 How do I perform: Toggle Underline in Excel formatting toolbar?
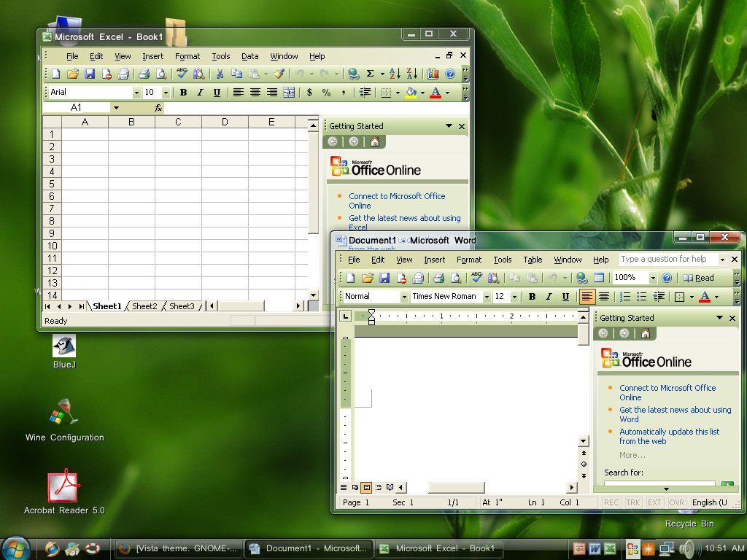(x=217, y=93)
